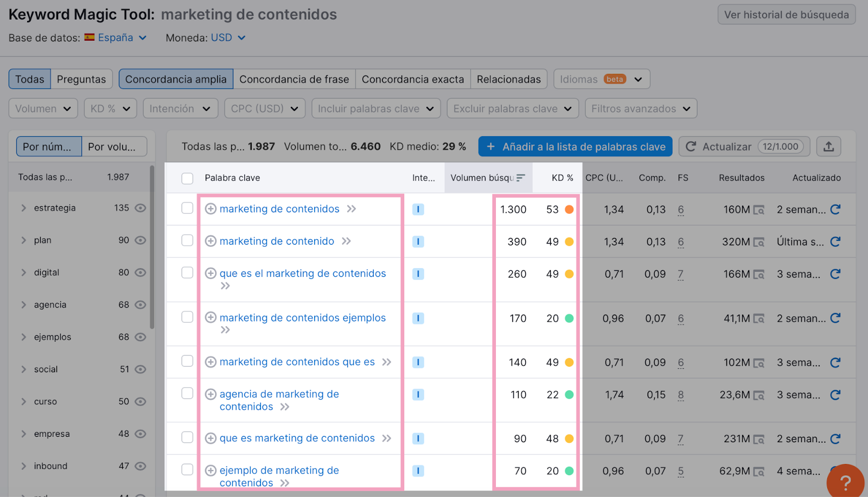This screenshot has height=497, width=868.
Task: Expand the 'curso' keyword group
Action: tap(23, 402)
